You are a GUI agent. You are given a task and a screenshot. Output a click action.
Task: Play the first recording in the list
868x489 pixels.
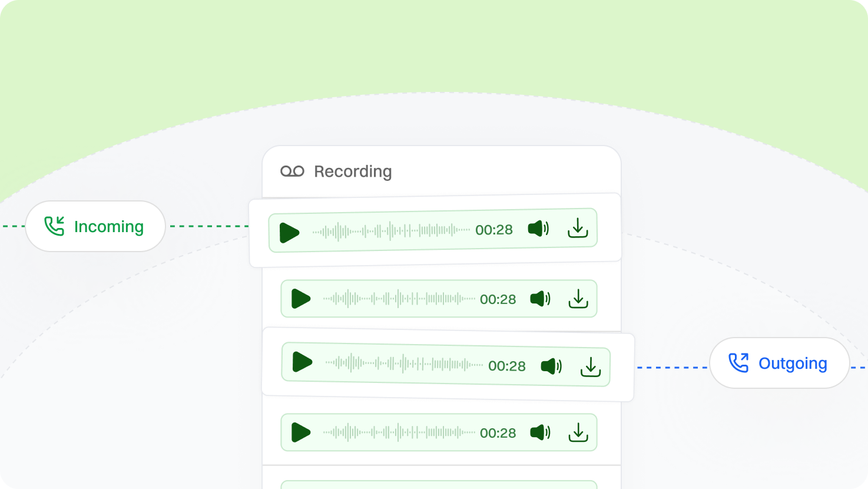click(x=289, y=233)
